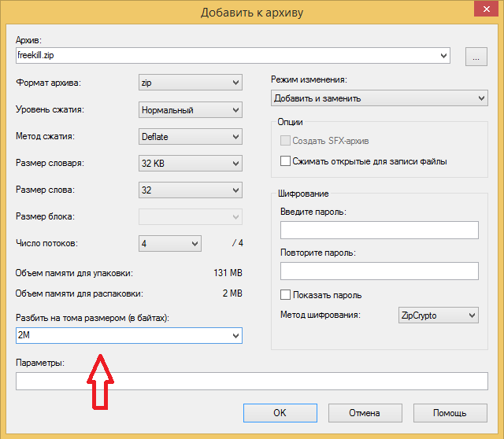This screenshot has width=504, height=439.
Task: Expand the split volume size dropdown
Action: coord(235,336)
